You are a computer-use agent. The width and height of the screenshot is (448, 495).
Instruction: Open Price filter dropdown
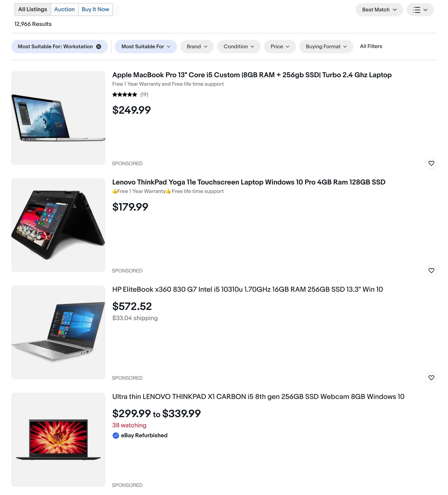280,46
